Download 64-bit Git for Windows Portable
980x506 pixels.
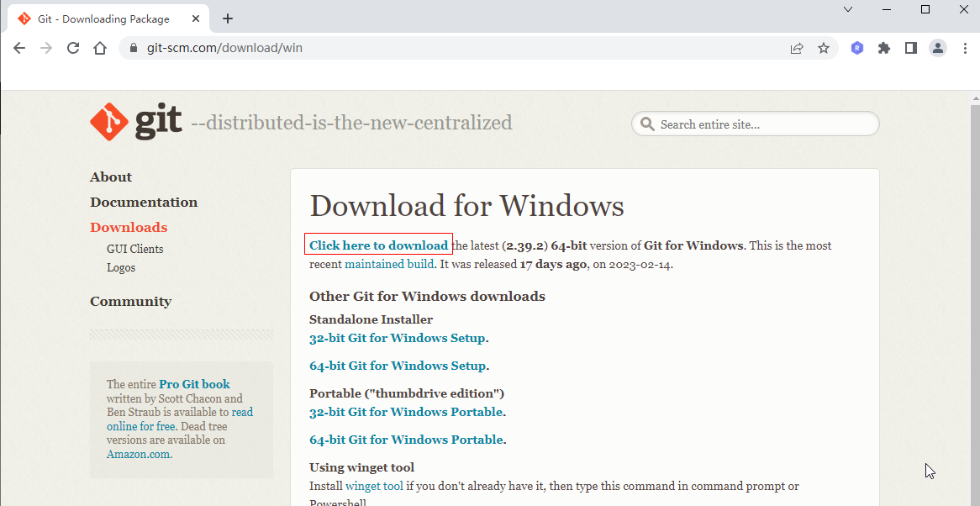coord(406,439)
